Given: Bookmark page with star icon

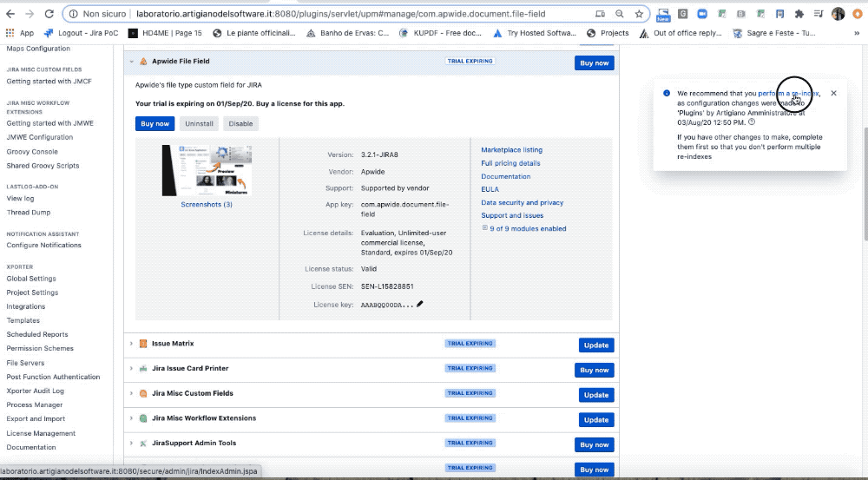Looking at the screenshot, I should click(640, 14).
